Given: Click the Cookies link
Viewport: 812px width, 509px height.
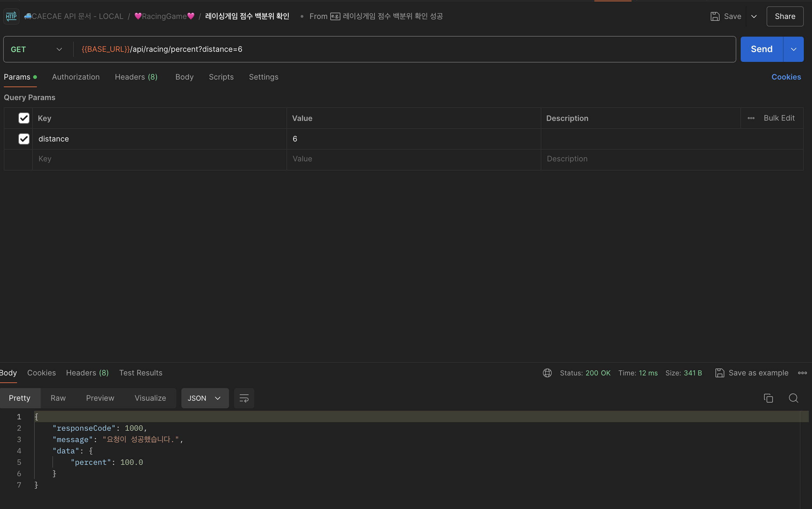Looking at the screenshot, I should 786,77.
